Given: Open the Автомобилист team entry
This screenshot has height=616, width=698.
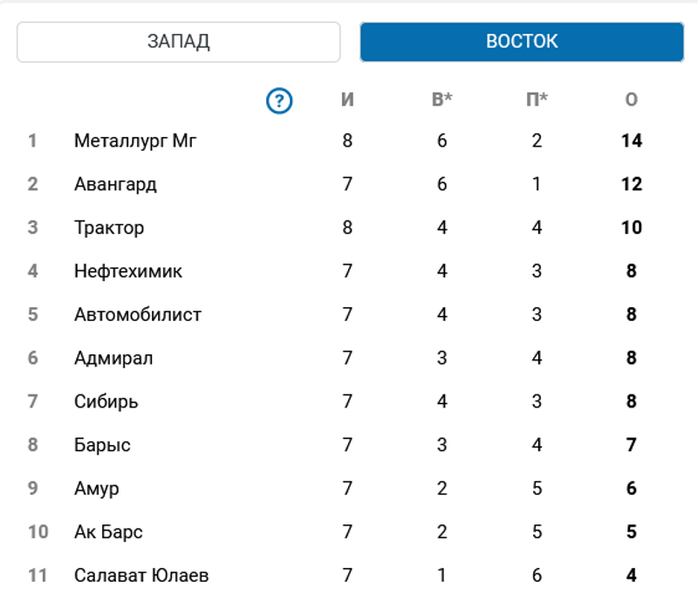Looking at the screenshot, I should [138, 315].
